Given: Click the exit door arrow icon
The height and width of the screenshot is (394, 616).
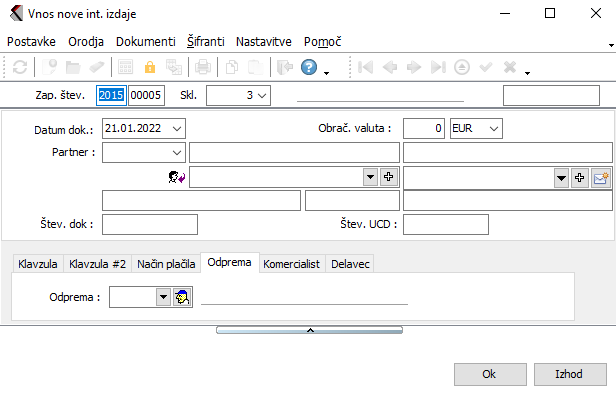Looking at the screenshot, I should 285,67.
